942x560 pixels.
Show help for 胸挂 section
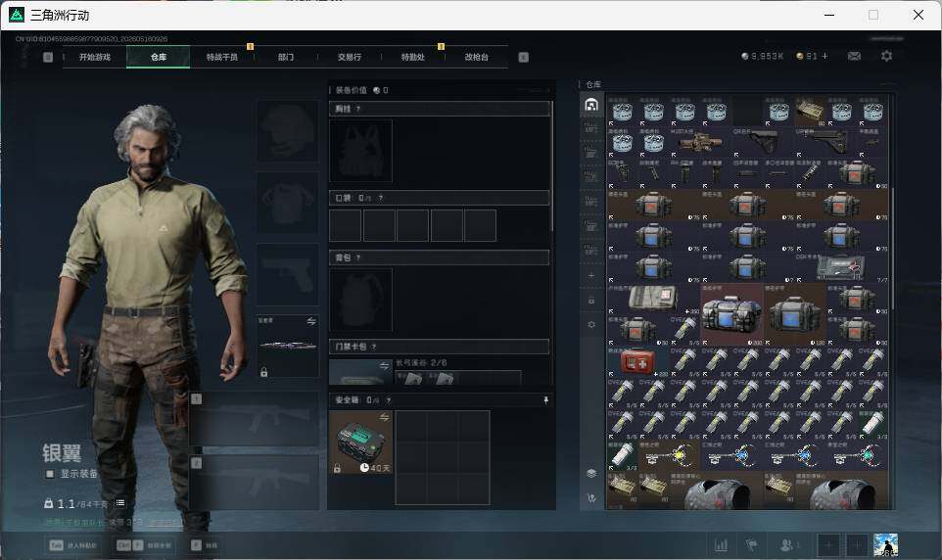point(358,109)
